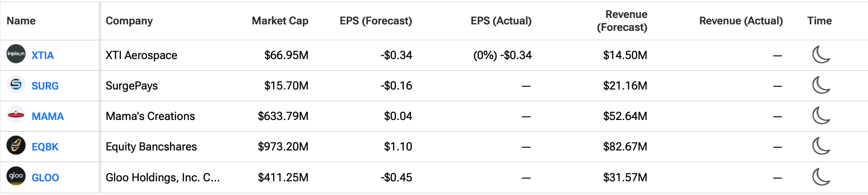868x195 pixels.
Task: Click the SurgePays logo icon
Action: click(16, 85)
